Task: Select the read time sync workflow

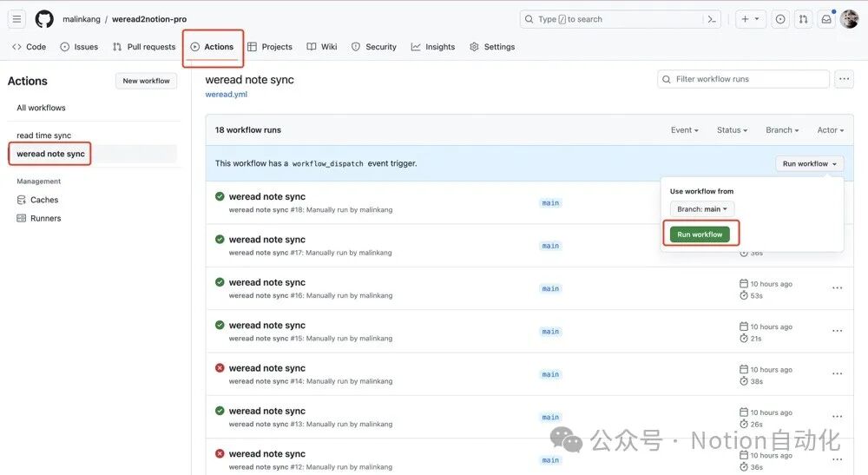Action: (x=43, y=135)
